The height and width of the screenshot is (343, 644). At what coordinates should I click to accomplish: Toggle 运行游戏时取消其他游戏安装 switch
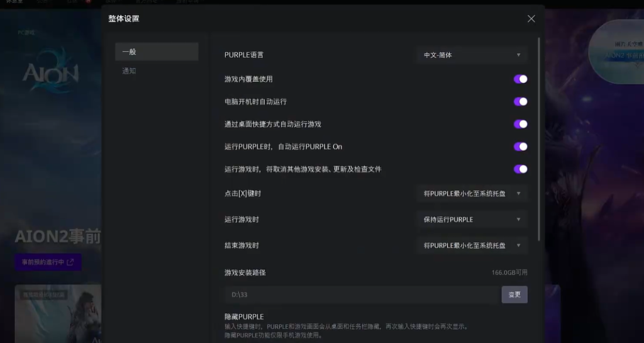point(520,169)
